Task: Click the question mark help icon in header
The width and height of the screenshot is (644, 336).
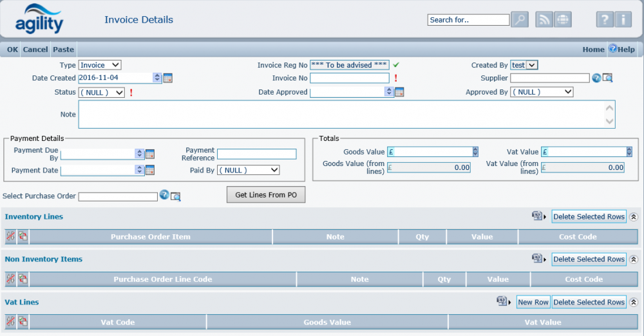Action: (x=604, y=20)
